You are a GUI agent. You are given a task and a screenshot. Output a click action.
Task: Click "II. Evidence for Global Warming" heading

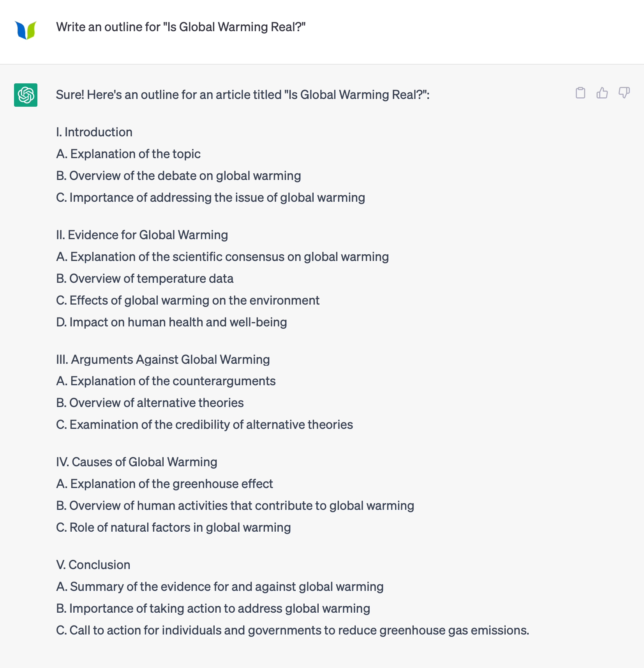[142, 235]
